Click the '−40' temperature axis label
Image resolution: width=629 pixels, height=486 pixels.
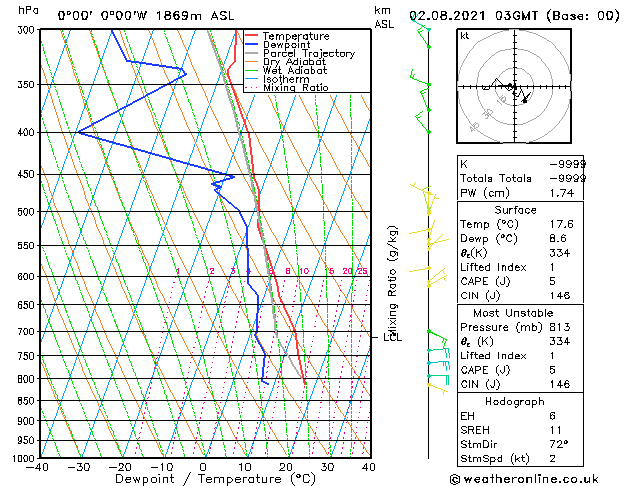point(37,467)
